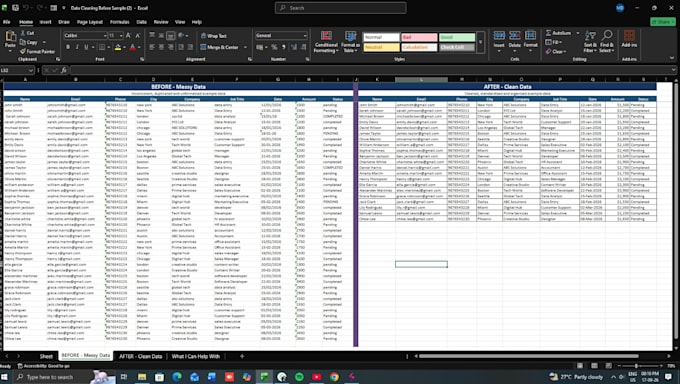This screenshot has height=384, width=680.
Task: Click the AutoSum sigma icon
Action: [x=549, y=33]
